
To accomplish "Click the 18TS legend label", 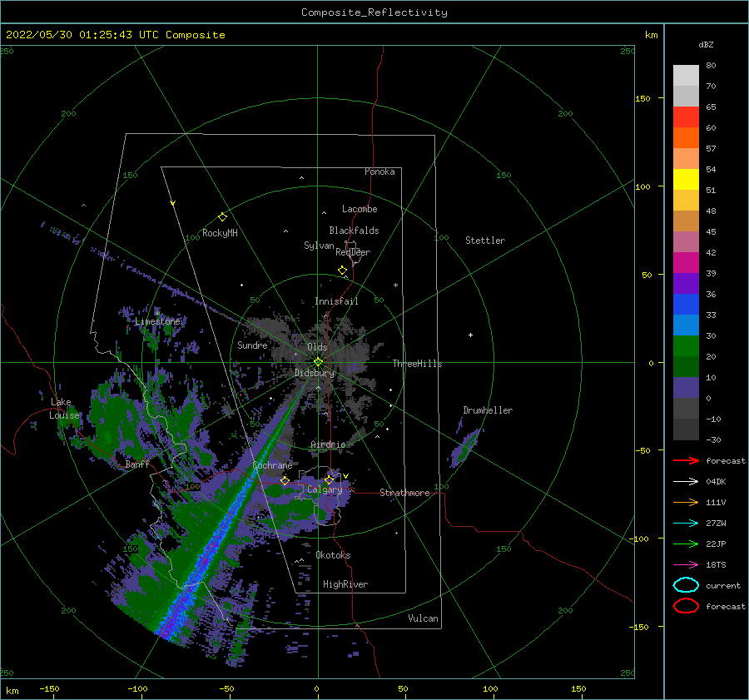I will pyautogui.click(x=716, y=565).
